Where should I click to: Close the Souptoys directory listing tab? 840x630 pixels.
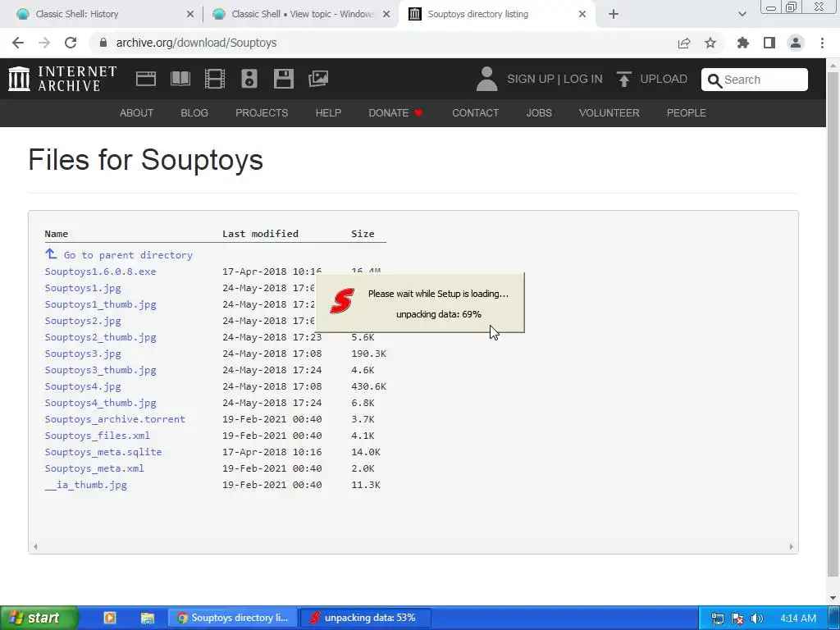(x=582, y=14)
